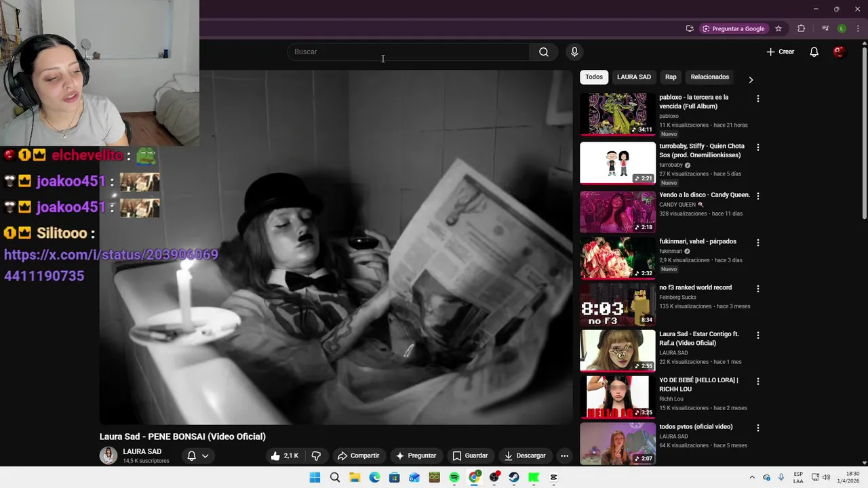
Task: Open LAURA SAD channel avatar
Action: [x=108, y=455]
